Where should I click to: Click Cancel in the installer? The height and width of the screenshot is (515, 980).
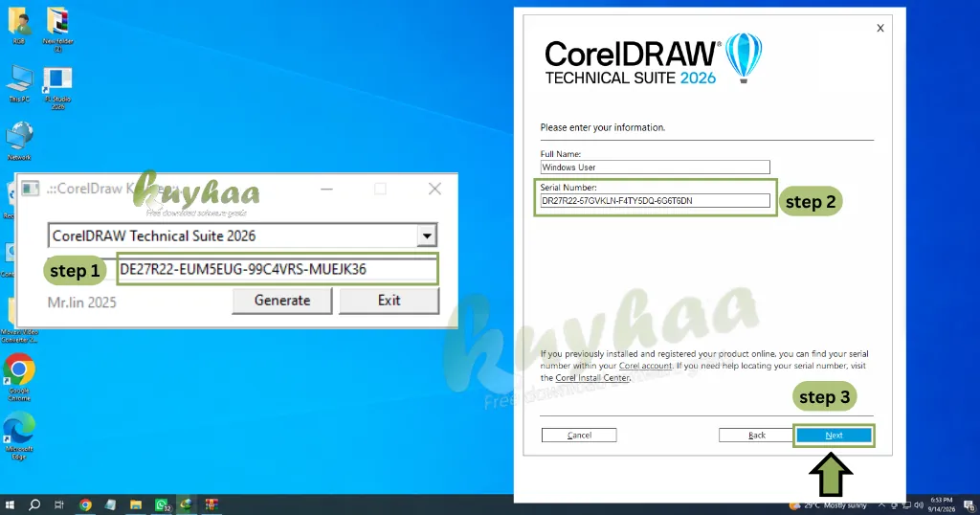(x=579, y=435)
